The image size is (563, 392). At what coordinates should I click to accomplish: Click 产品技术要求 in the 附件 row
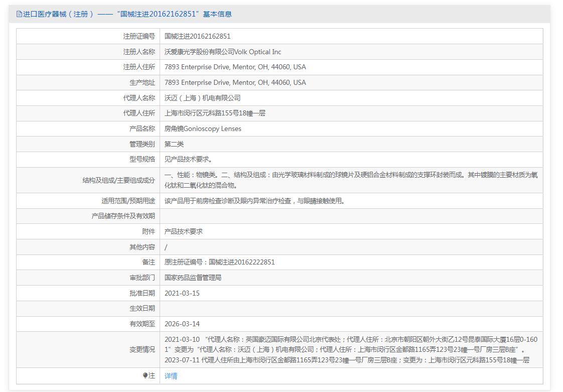[184, 232]
